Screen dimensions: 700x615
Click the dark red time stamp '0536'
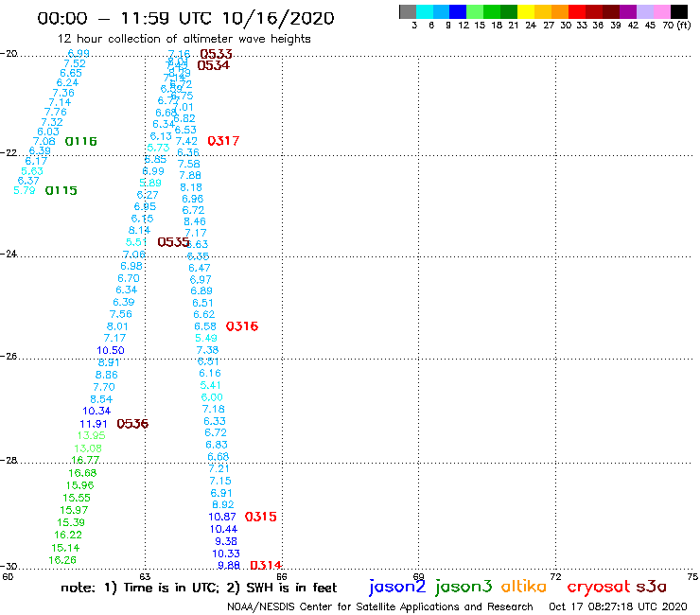point(132,424)
